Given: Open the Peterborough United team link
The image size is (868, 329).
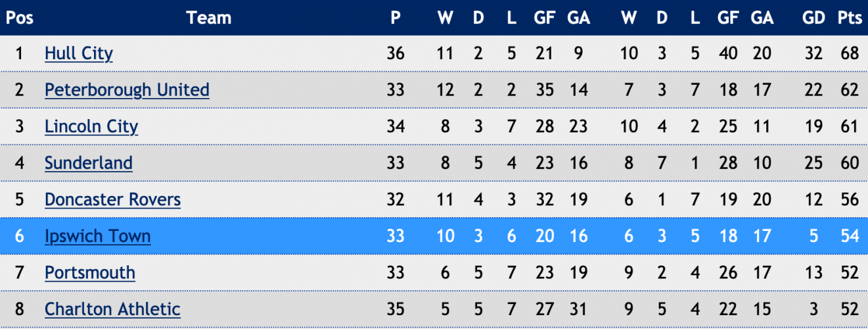Looking at the screenshot, I should tap(127, 89).
